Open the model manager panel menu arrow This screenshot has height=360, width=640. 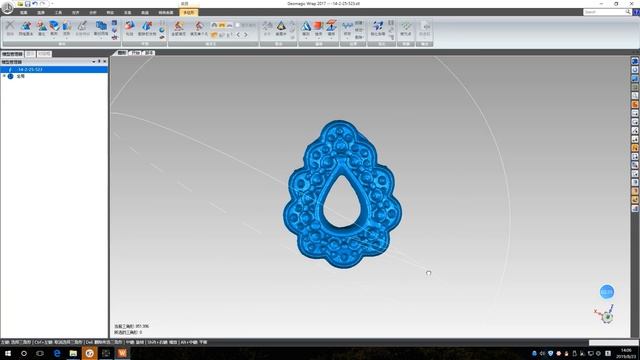93,62
